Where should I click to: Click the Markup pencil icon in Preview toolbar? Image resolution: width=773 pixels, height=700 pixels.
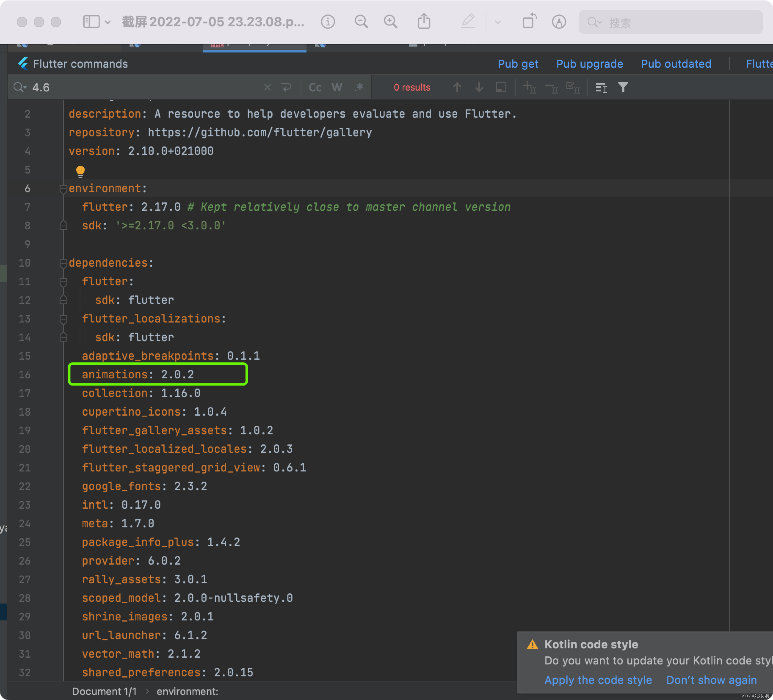point(469,22)
